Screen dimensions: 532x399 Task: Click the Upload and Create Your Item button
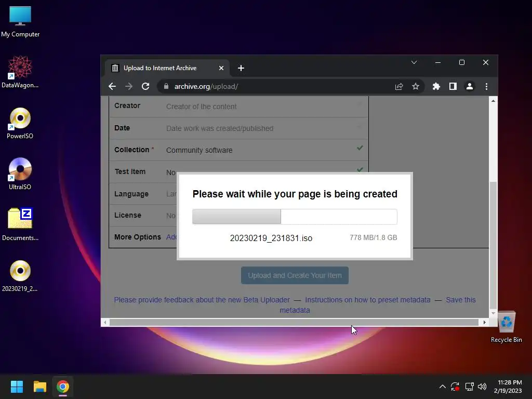(295, 275)
